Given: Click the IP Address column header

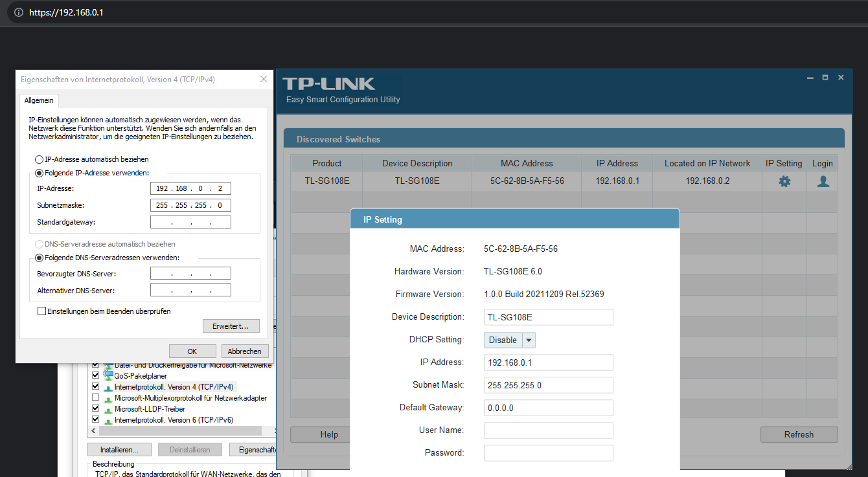Looking at the screenshot, I should click(617, 163).
